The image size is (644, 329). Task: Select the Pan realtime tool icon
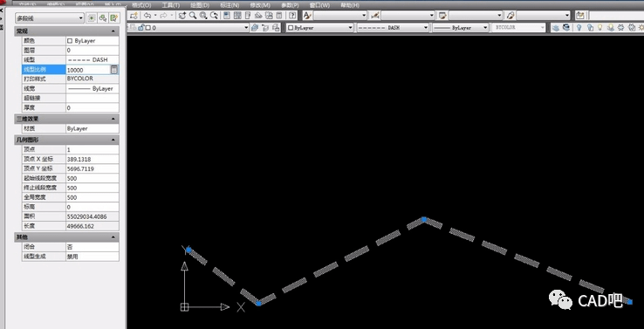pos(182,16)
